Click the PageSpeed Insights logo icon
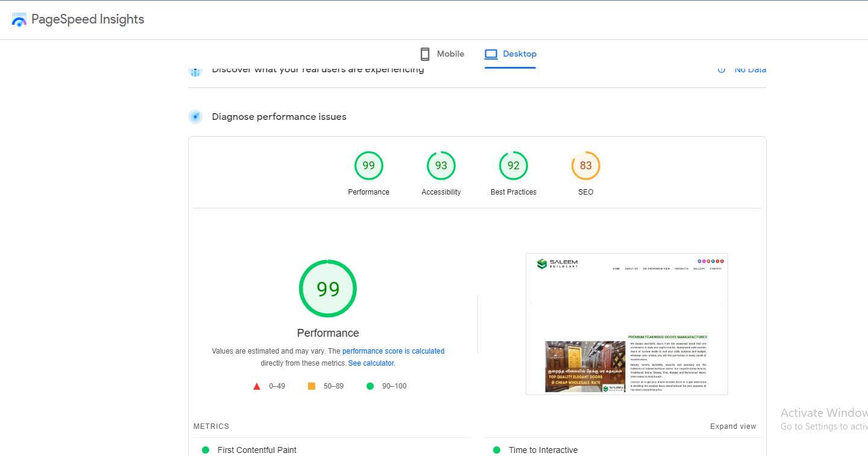The height and width of the screenshot is (456, 868). tap(19, 19)
